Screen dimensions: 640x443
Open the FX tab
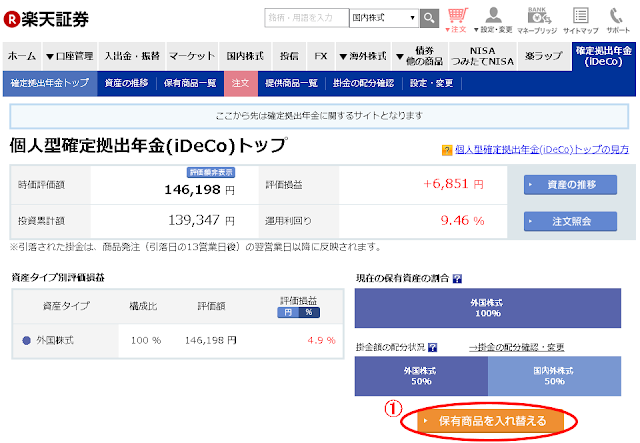(x=321, y=56)
